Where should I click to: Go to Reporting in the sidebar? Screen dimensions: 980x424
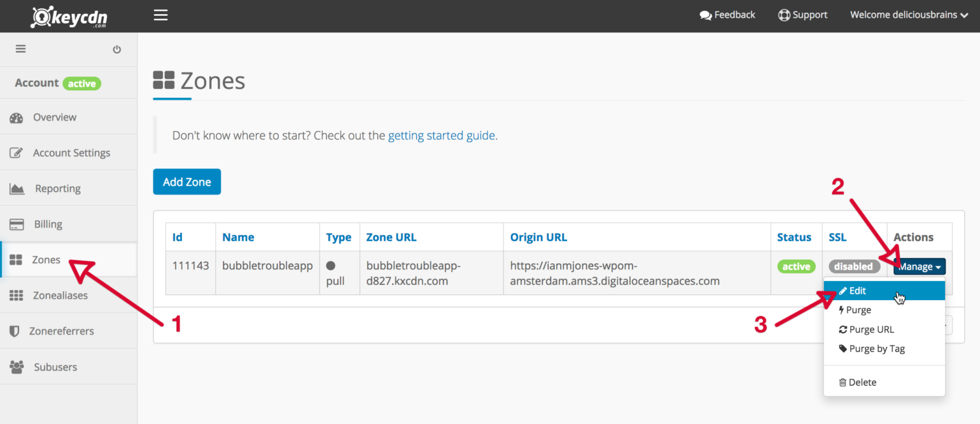coord(69,188)
